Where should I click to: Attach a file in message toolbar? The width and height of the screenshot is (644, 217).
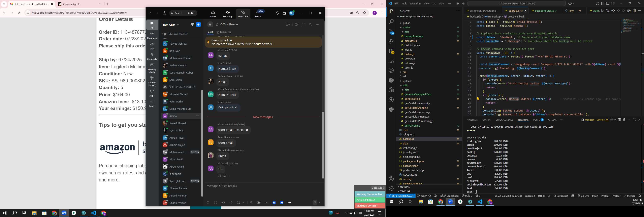[x=231, y=203]
